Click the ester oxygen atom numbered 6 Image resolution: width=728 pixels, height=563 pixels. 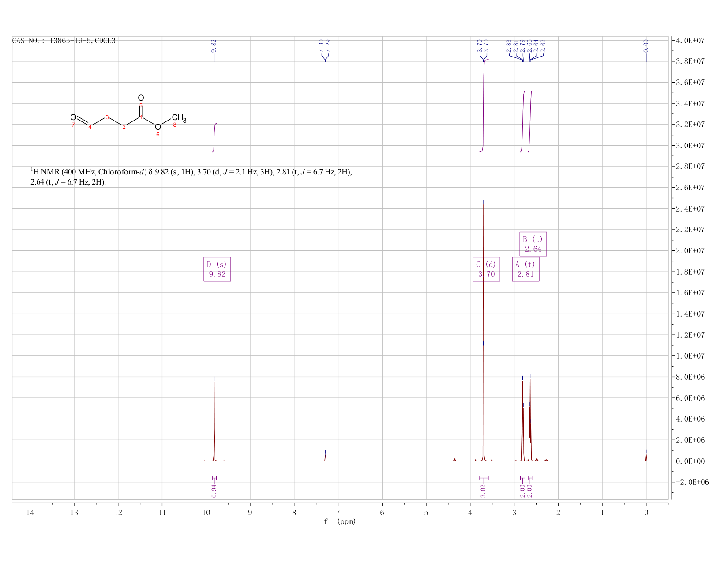pos(158,127)
